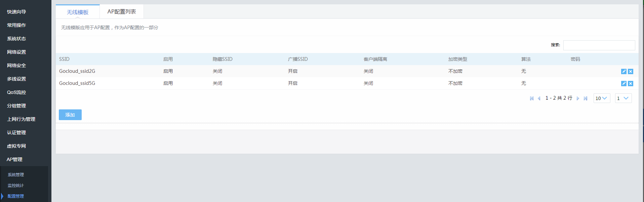The width and height of the screenshot is (644, 202).
Task: Open 系统管理 under AP管理
Action: 16,175
